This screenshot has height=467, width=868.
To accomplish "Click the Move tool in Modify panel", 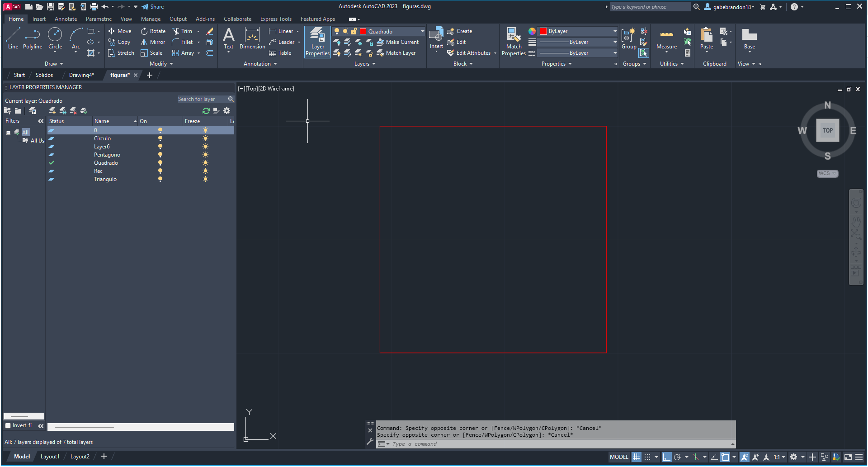I will tap(120, 31).
